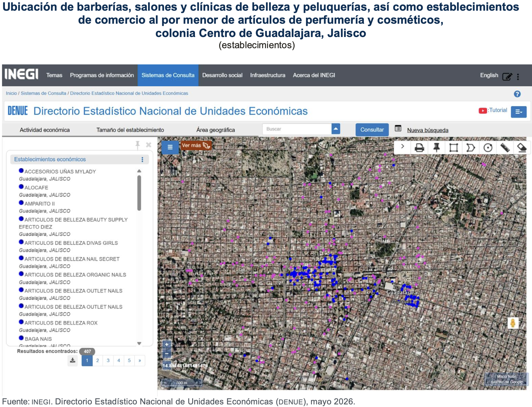Open the Temas menu
Viewport: 532px width, 407px height.
click(x=54, y=75)
